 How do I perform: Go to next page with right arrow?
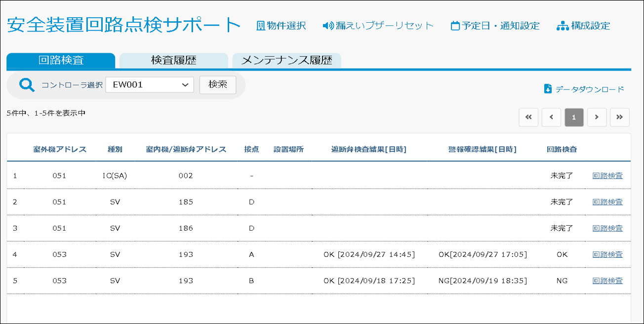click(x=597, y=118)
